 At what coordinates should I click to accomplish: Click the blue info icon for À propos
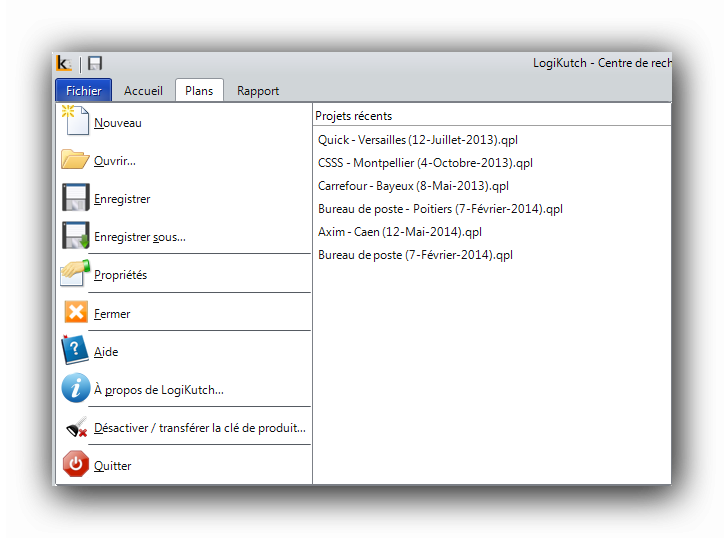75,388
